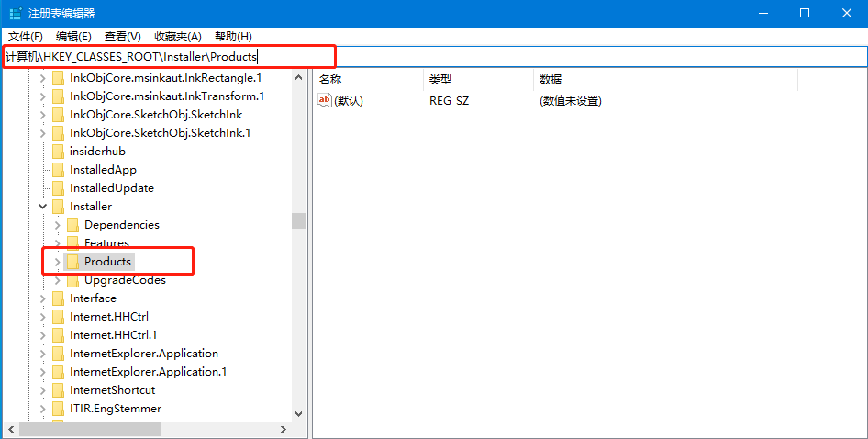
Task: Click the folder icon beside Interface key
Action: coord(57,298)
